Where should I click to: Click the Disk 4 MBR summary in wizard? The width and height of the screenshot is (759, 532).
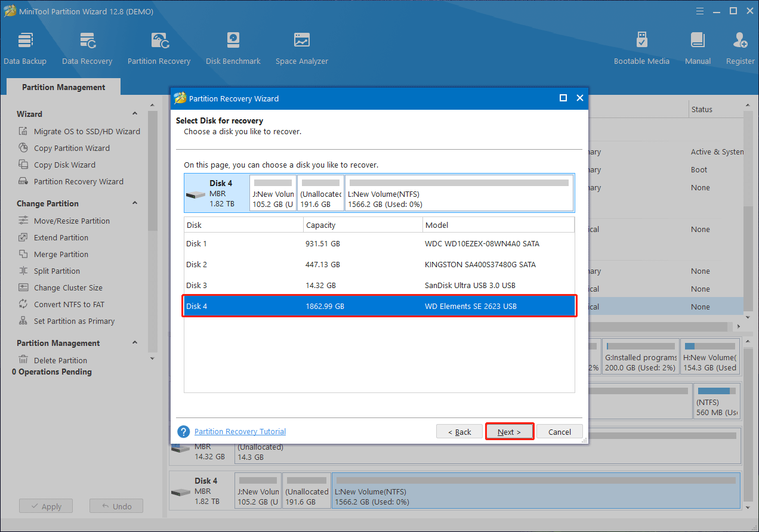(217, 193)
